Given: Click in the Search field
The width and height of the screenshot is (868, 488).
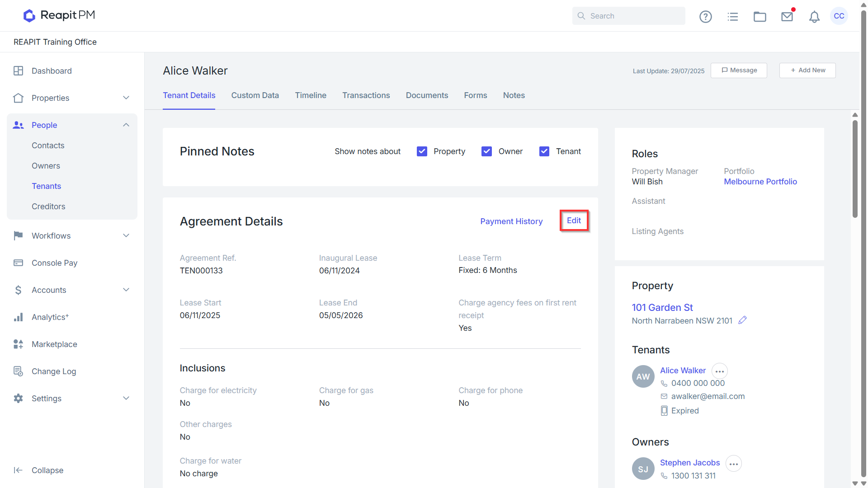Looking at the screenshot, I should [x=629, y=16].
